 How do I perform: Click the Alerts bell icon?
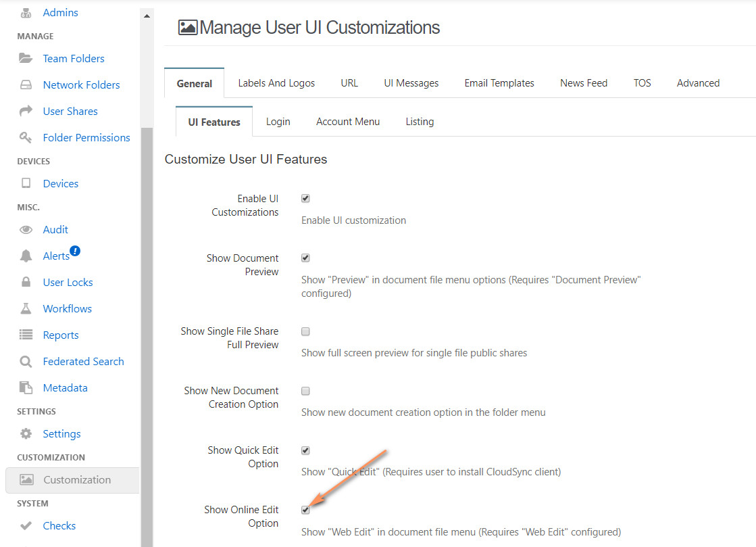click(26, 256)
